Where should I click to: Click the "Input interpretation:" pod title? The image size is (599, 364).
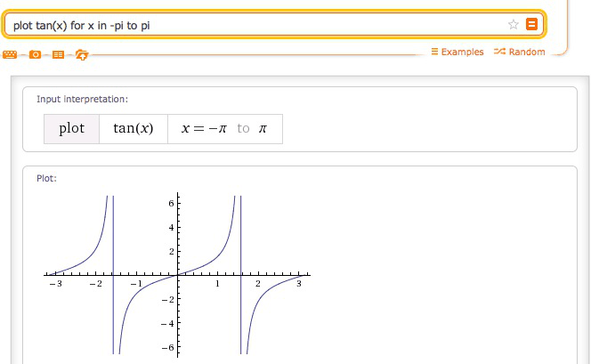pos(82,100)
